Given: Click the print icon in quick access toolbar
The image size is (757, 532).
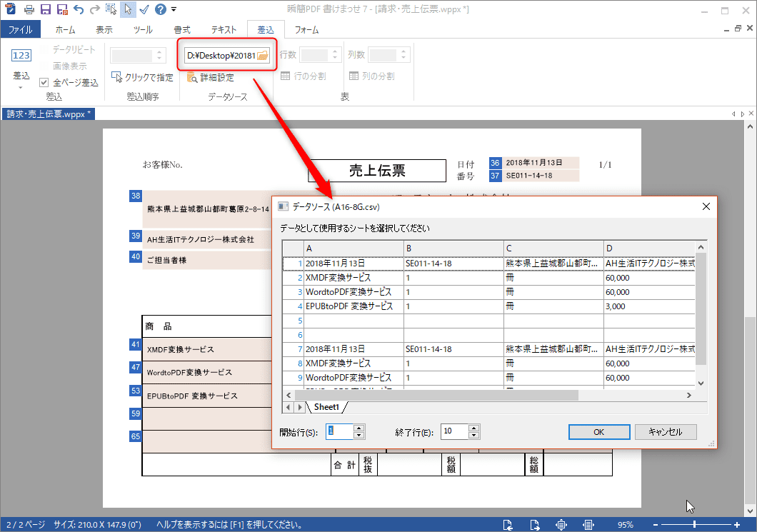Looking at the screenshot, I should pos(29,10).
